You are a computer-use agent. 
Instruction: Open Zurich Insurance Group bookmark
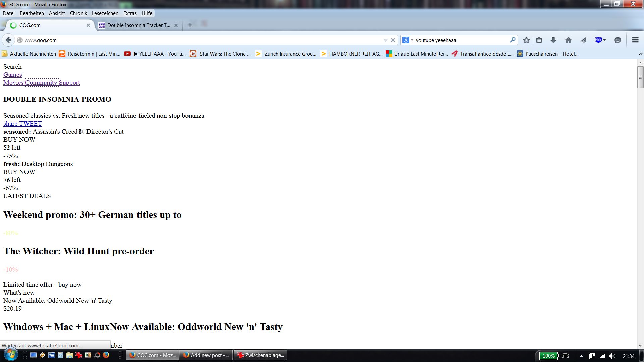[286, 54]
